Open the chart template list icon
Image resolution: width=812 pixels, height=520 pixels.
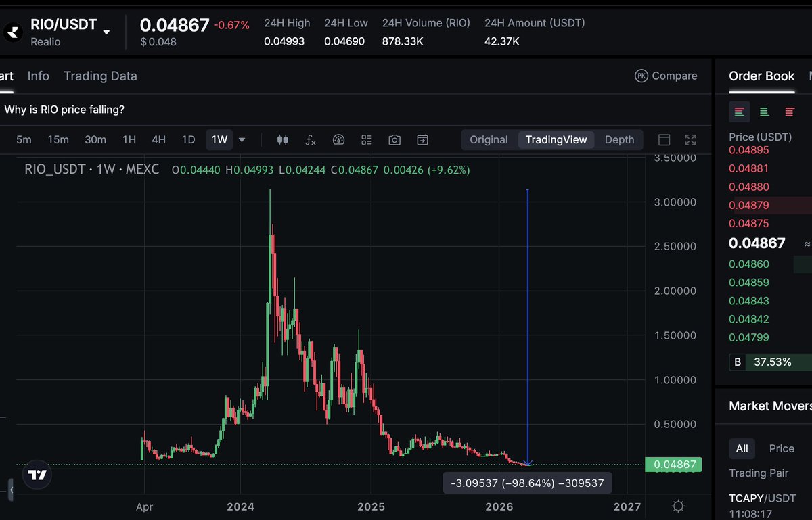coord(367,140)
